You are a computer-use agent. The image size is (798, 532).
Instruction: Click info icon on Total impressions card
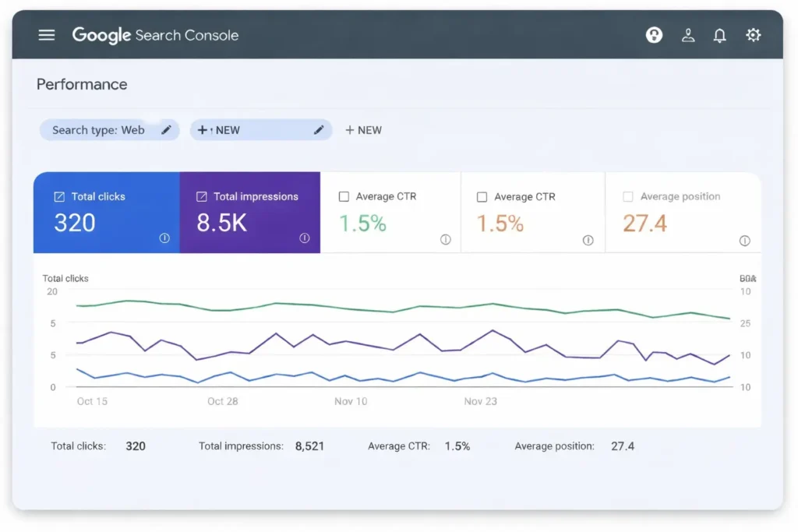coord(305,238)
